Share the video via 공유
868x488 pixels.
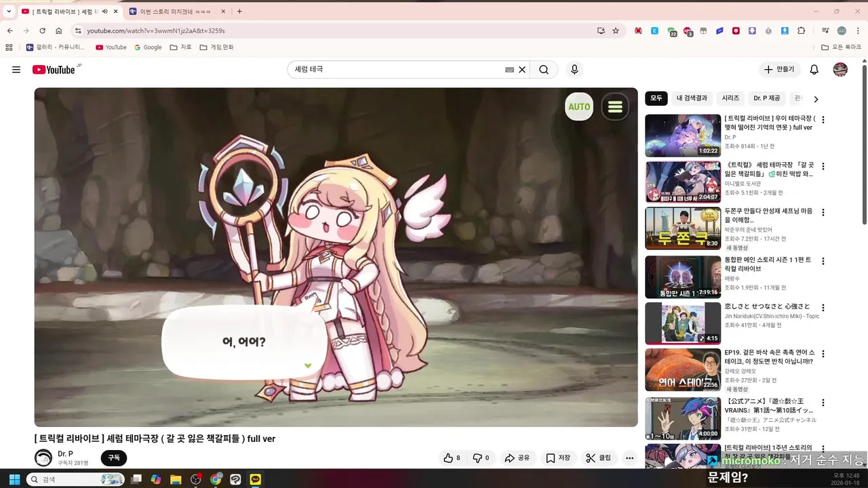pos(517,458)
